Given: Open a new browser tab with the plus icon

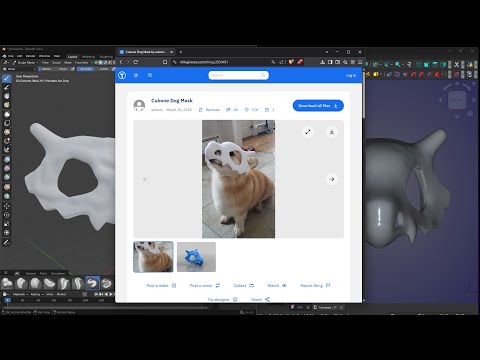Looking at the screenshot, I should (x=181, y=52).
